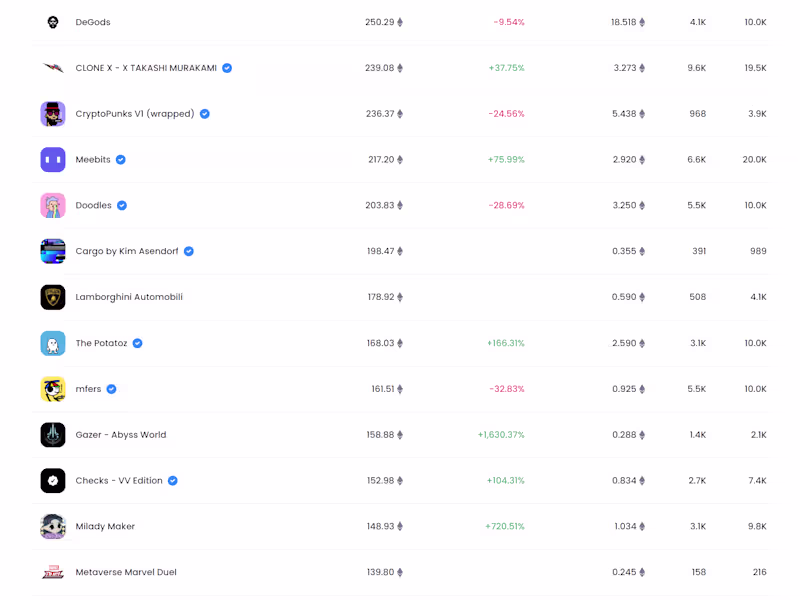Click the Metaverse Marvel Duel logo
Viewport: 800px width, 600px height.
point(53,572)
